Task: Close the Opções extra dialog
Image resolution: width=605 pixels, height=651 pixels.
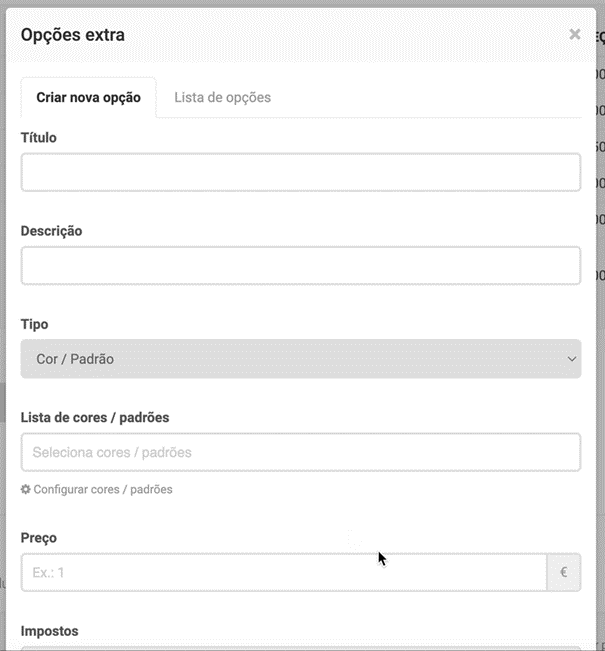Action: pyautogui.click(x=574, y=34)
